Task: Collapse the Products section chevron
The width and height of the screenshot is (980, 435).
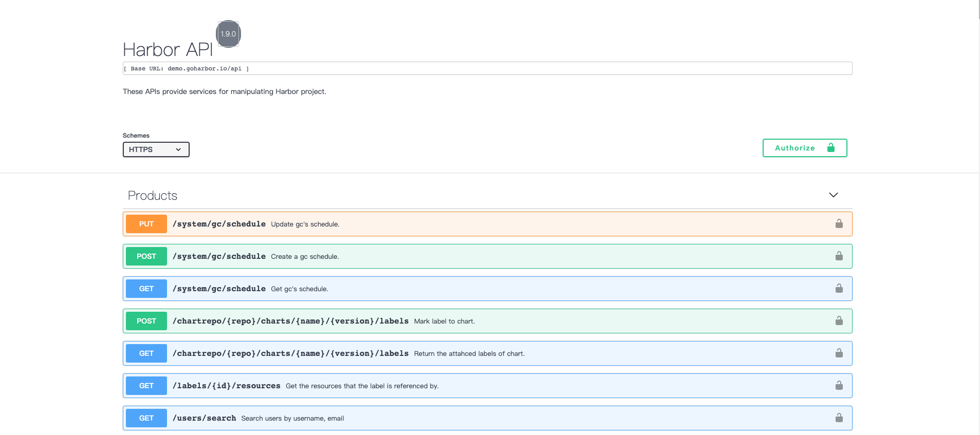Action: click(x=834, y=195)
